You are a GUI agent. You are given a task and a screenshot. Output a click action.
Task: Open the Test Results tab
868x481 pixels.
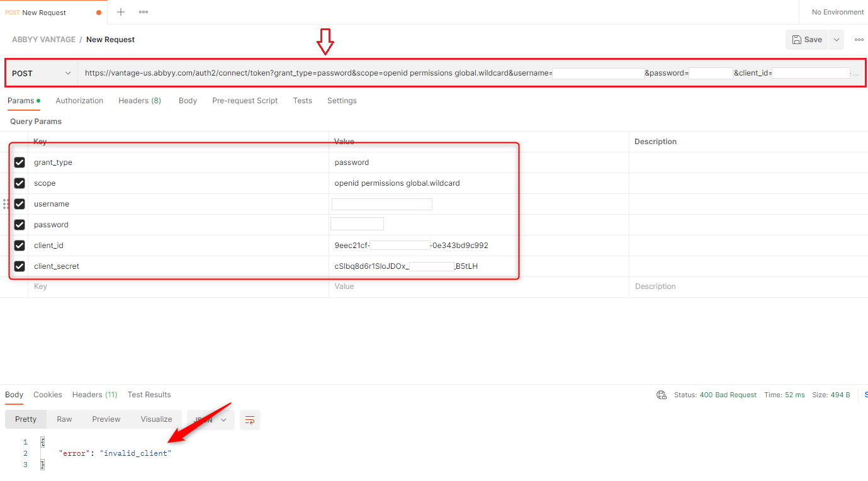(x=149, y=395)
